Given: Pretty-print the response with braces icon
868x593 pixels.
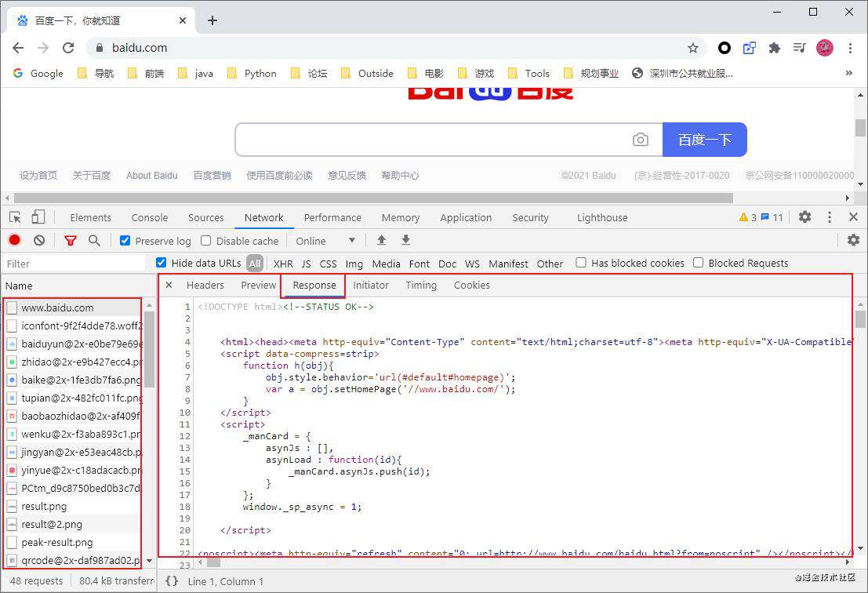Looking at the screenshot, I should [173, 581].
